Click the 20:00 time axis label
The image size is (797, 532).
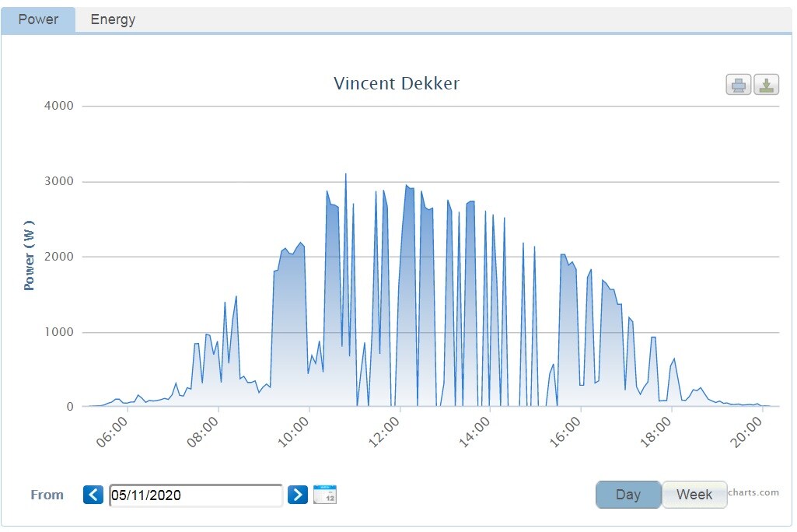tap(749, 432)
